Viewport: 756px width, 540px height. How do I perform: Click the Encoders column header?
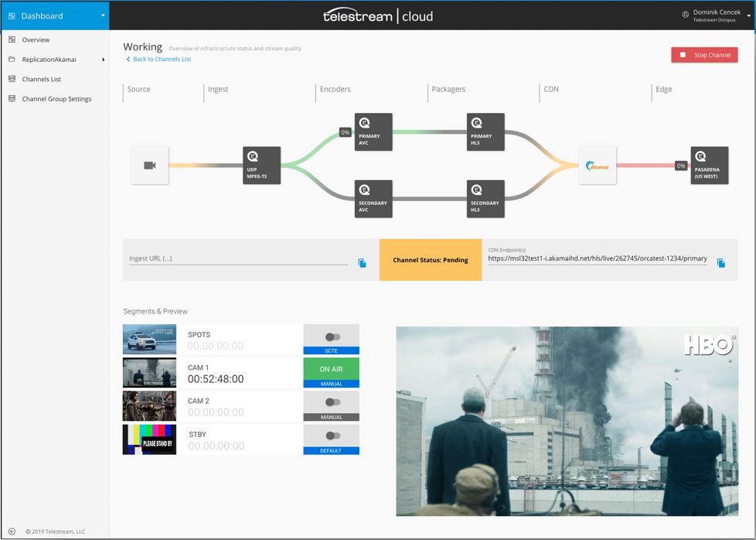[335, 89]
